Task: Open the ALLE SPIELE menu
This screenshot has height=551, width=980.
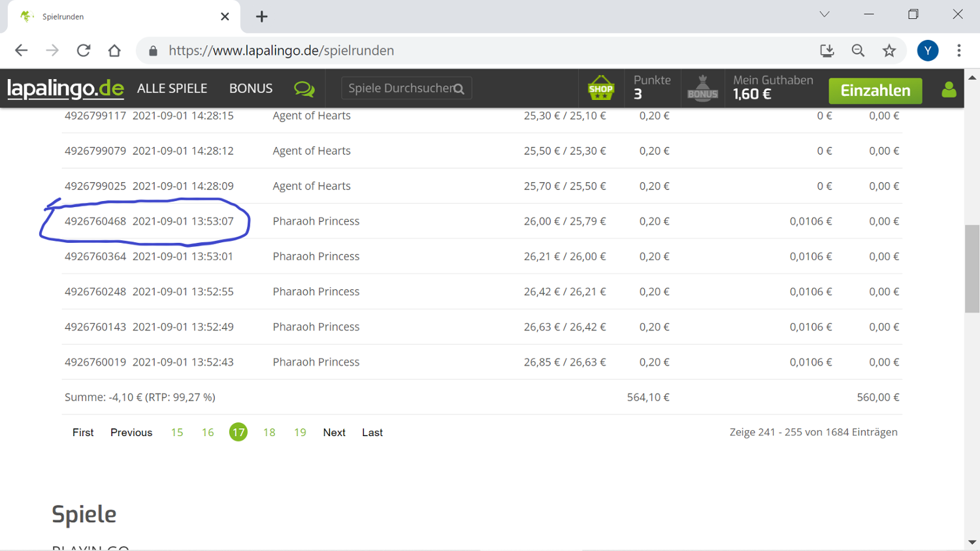Action: point(172,88)
